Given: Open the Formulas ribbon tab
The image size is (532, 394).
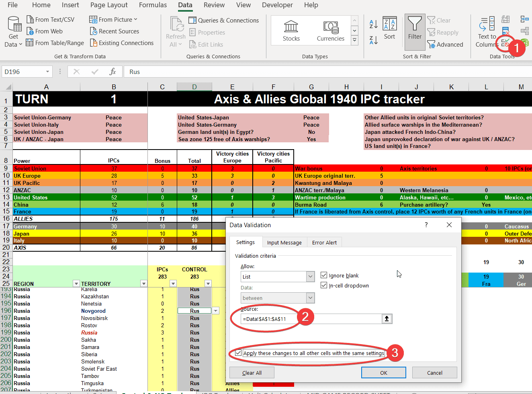Looking at the screenshot, I should [153, 5].
